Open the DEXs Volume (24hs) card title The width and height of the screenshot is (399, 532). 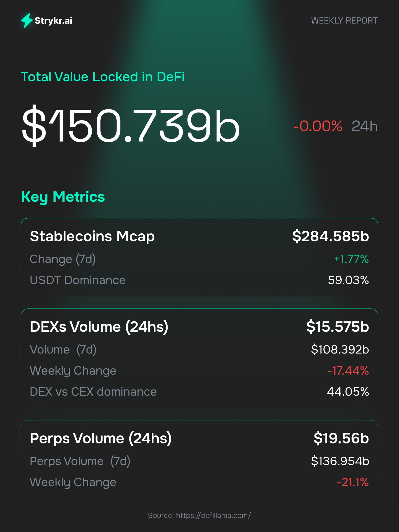coord(99,327)
